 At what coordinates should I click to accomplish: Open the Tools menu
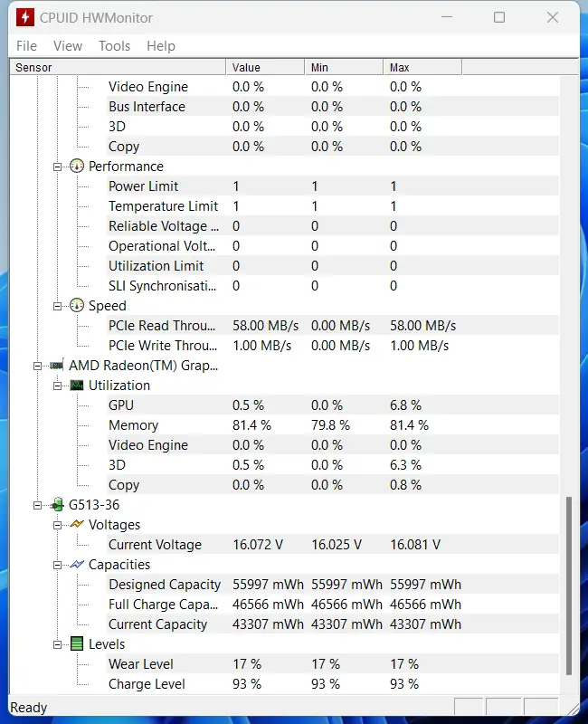tap(114, 46)
